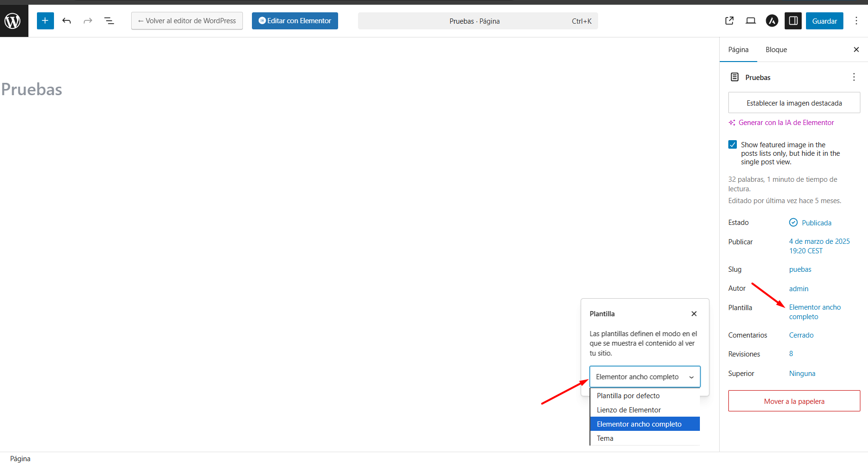Uncheck the Show featured image checkbox

pyautogui.click(x=733, y=145)
